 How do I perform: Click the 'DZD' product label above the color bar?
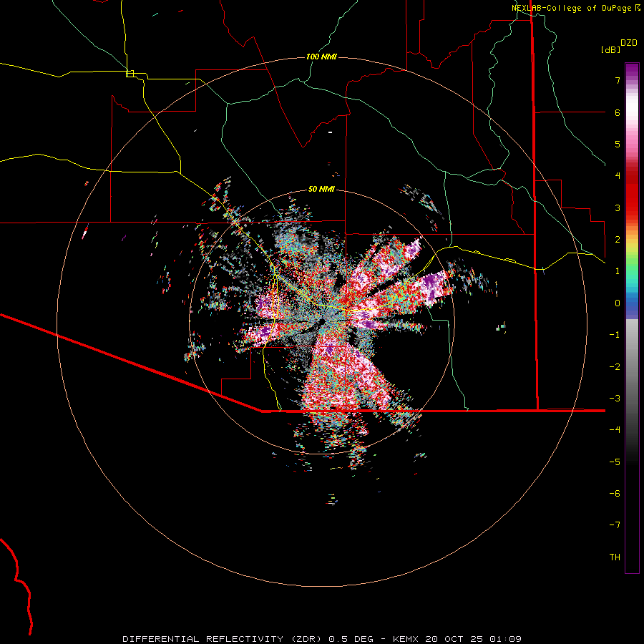[629, 43]
